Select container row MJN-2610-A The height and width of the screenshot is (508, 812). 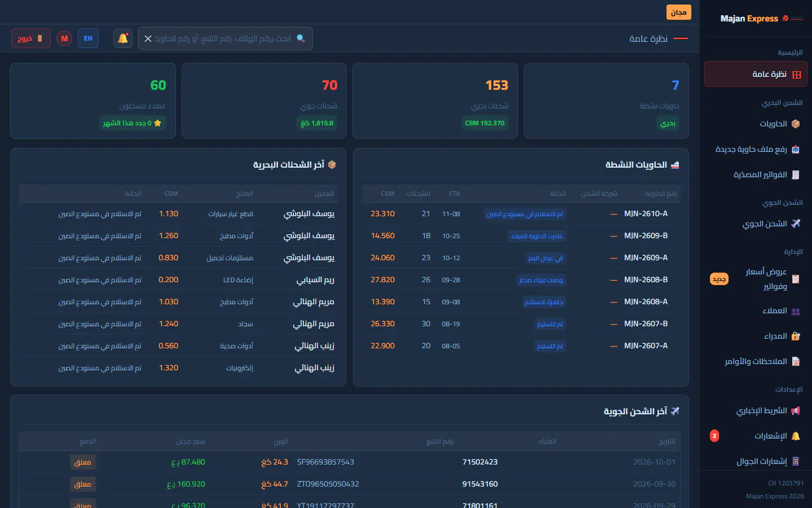(521, 214)
